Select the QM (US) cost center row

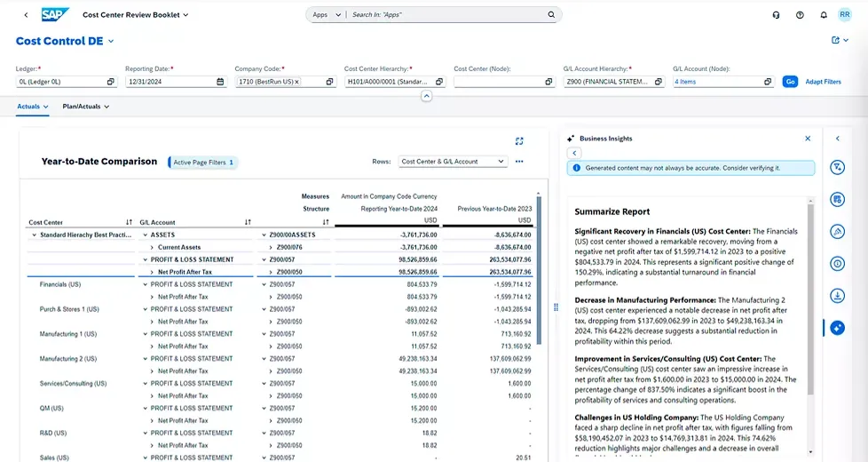(51, 409)
